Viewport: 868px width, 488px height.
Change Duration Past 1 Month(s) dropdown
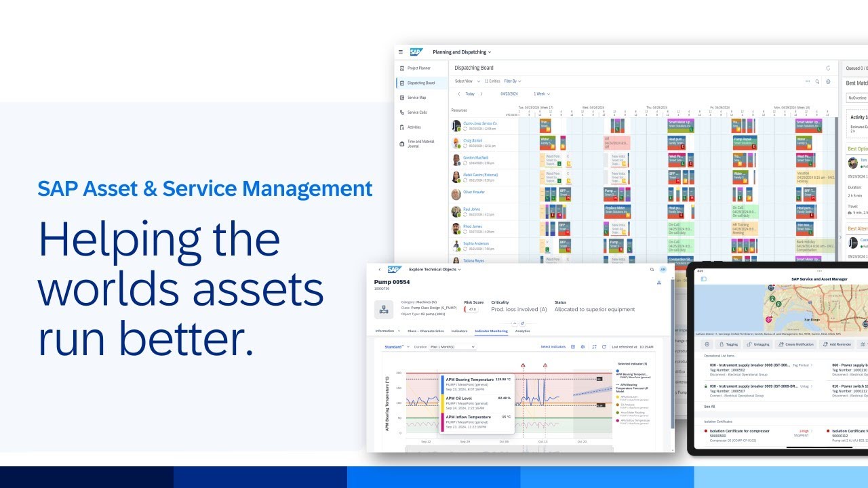pyautogui.click(x=453, y=346)
